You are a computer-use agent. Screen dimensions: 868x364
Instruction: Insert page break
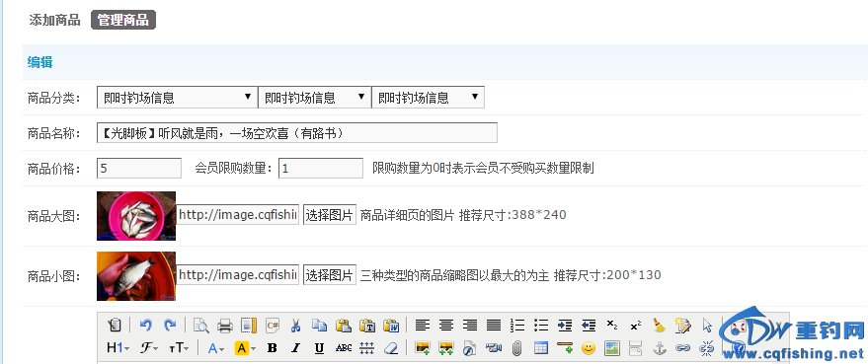[636, 348]
